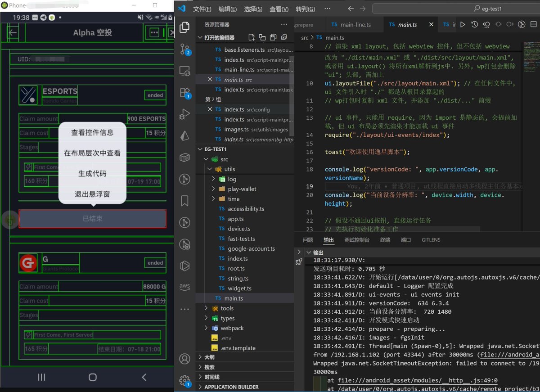Go forward with the navigation right arrow

pos(363,9)
